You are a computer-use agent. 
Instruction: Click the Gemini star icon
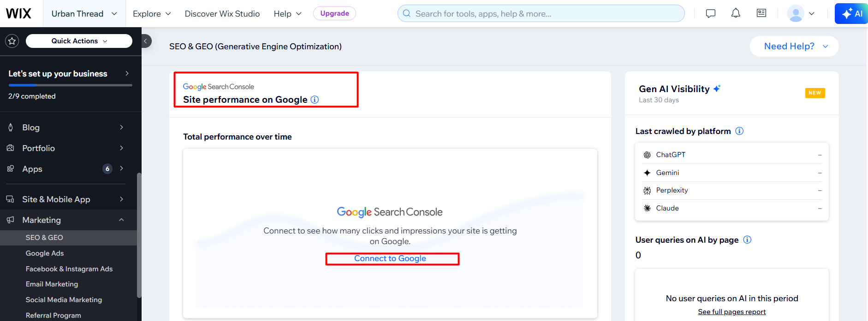pyautogui.click(x=647, y=173)
